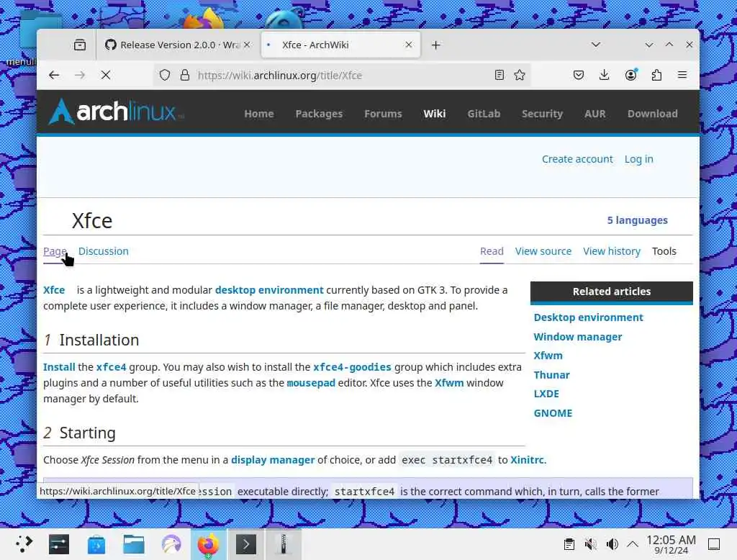Viewport: 737px width, 560px height.
Task: Click the Log in link
Action: tap(639, 159)
